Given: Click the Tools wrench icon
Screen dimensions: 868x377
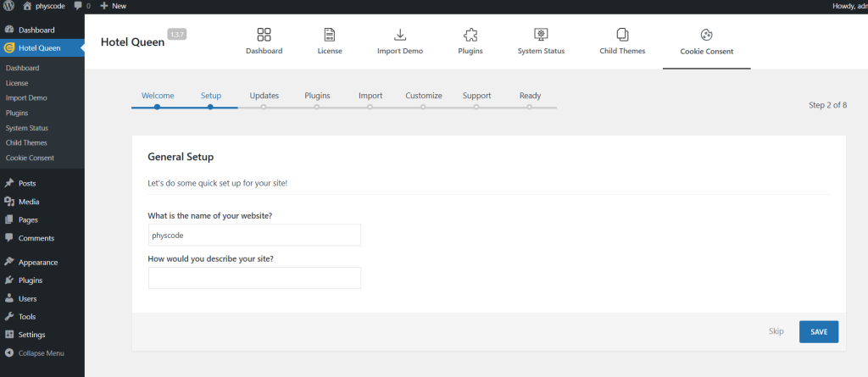Looking at the screenshot, I should coord(8,317).
